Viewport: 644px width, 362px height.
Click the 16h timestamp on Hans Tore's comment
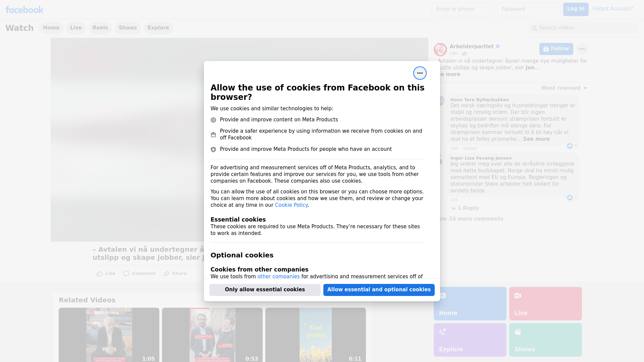454,148
